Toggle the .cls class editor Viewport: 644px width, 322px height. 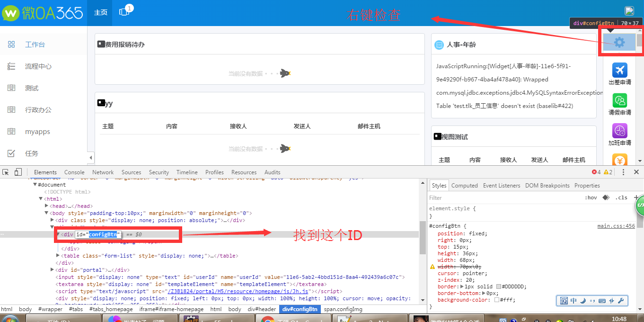click(x=621, y=197)
